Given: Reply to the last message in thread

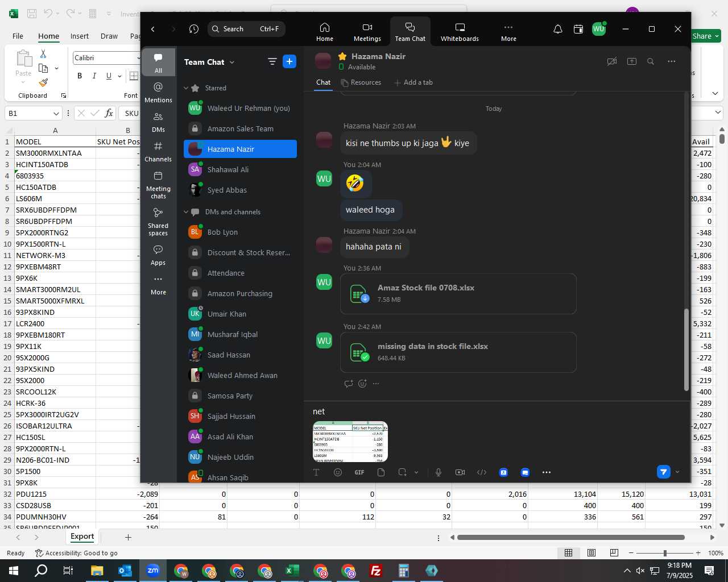Looking at the screenshot, I should (x=349, y=384).
